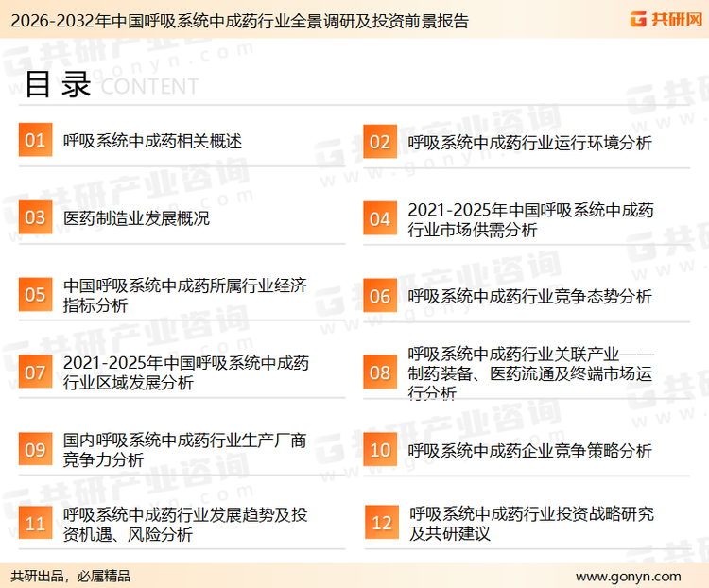Select 呼吸系统中成药行业竞争态势分析 entry
This screenshot has height=588, width=709.
coord(529,296)
